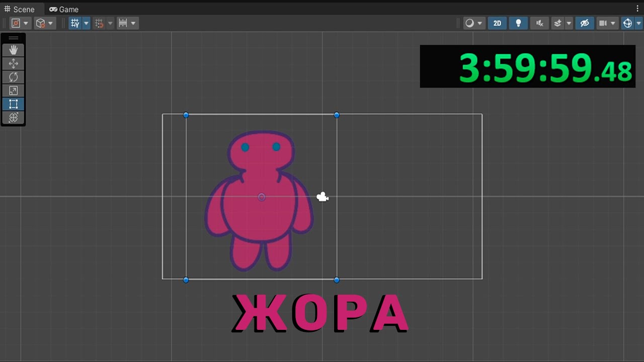
Task: Click the handle rotation cube icon
Action: 41,23
